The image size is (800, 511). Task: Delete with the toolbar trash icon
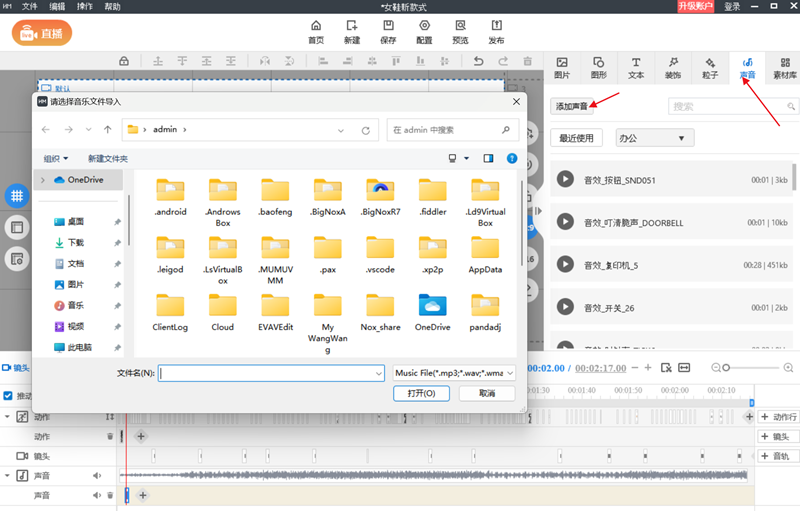(x=528, y=61)
